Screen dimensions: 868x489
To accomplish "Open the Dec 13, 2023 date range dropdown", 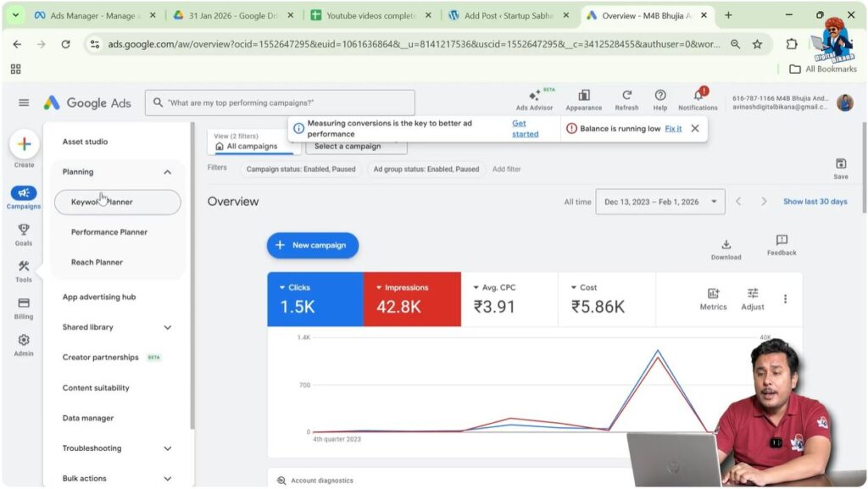I will coord(660,201).
